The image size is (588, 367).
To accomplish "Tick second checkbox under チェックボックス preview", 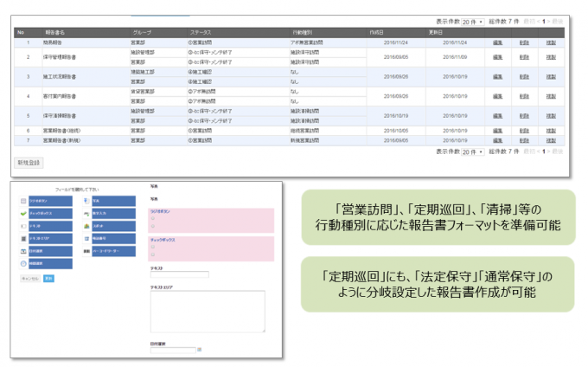I will coord(153,254).
